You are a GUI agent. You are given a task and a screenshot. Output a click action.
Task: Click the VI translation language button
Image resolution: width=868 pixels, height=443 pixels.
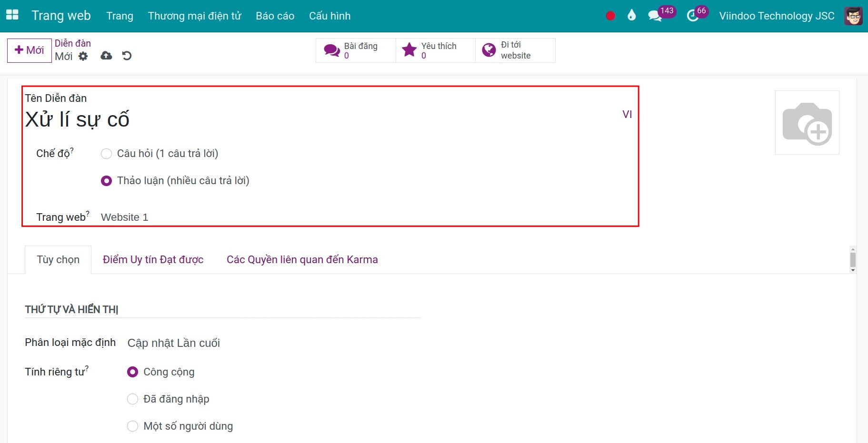[627, 114]
